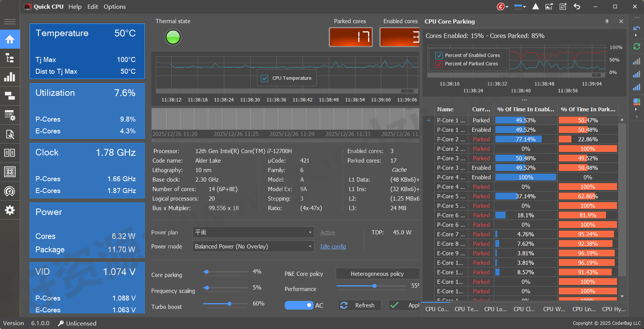Switch to the CPU Hy... tab
The height and width of the screenshot is (329, 644).
(614, 309)
